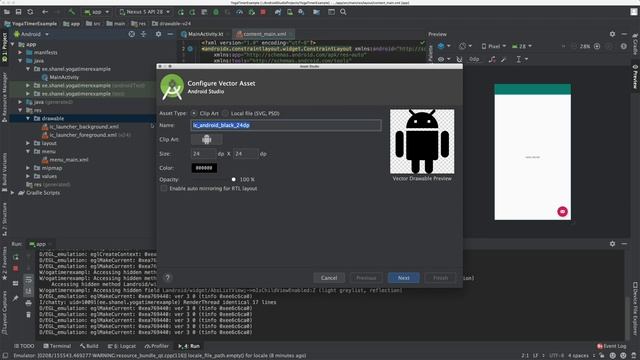Open the TODO tool window tab
Screen dimensions: 640x360
click(x=24, y=346)
